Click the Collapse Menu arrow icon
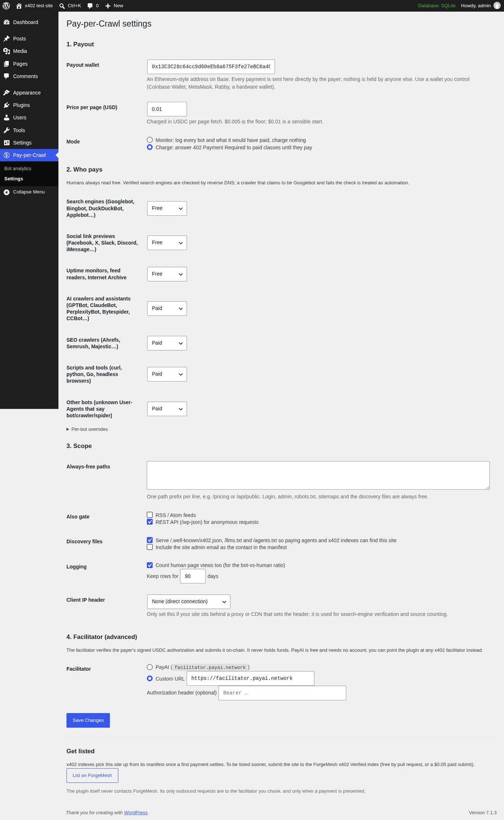This screenshot has width=504, height=820. point(6,192)
